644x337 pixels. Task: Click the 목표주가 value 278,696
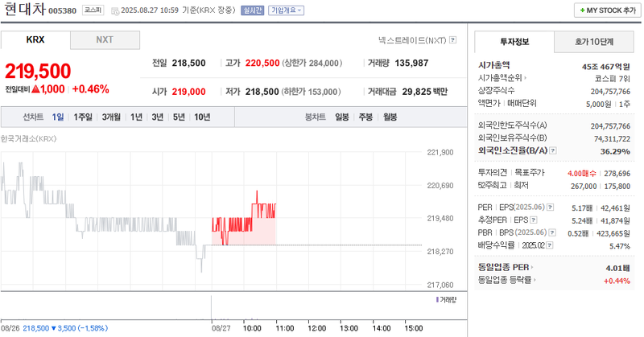coord(617,174)
